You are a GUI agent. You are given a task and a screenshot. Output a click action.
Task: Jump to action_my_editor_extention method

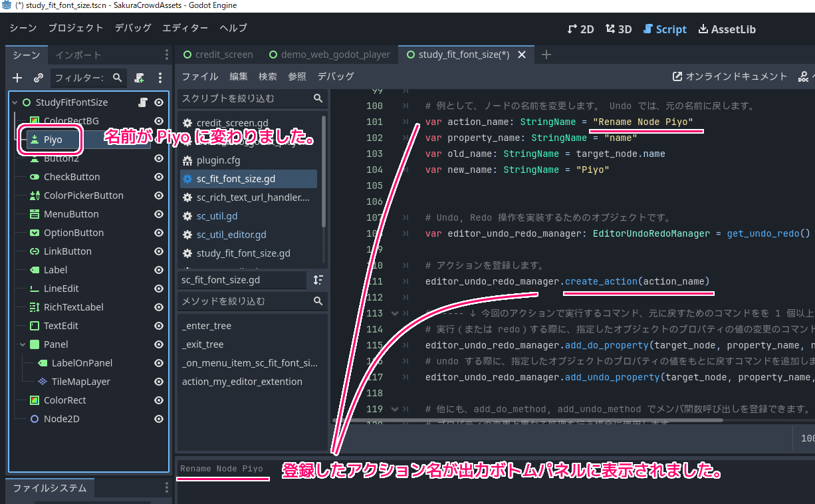(242, 382)
